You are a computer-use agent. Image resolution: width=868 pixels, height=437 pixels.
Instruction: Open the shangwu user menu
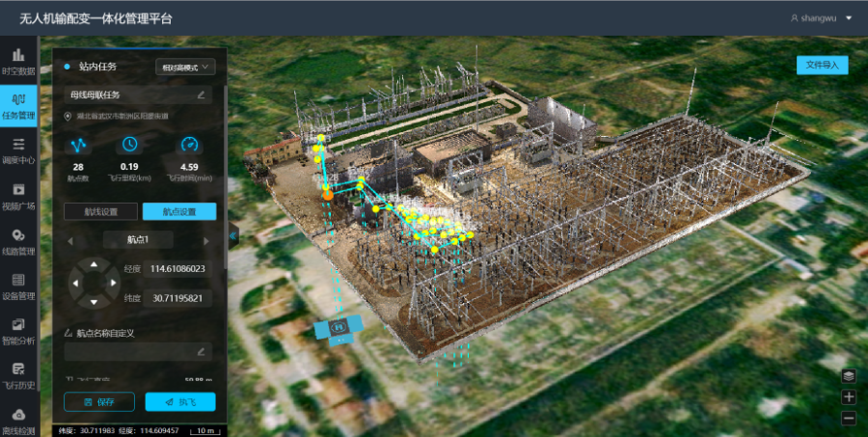(821, 17)
